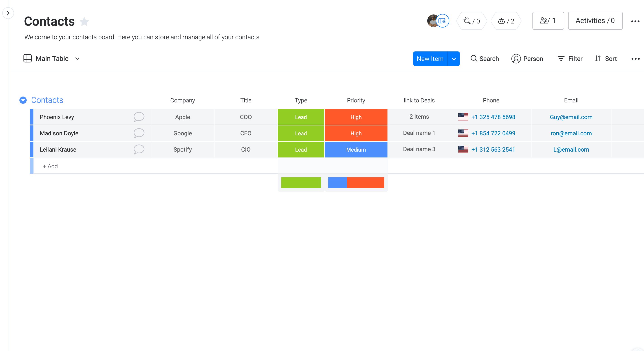Image resolution: width=644 pixels, height=351 pixels.
Task: Click the Google company cell
Action: click(182, 133)
